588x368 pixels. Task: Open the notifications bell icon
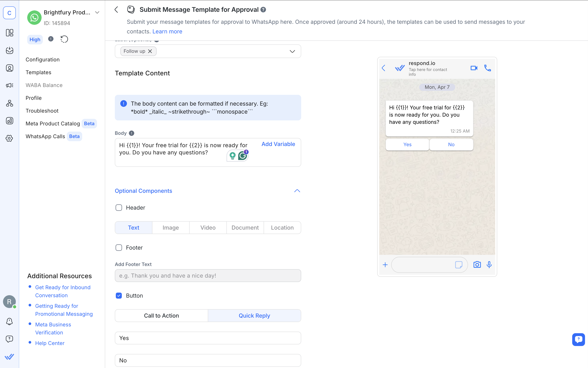(9, 321)
